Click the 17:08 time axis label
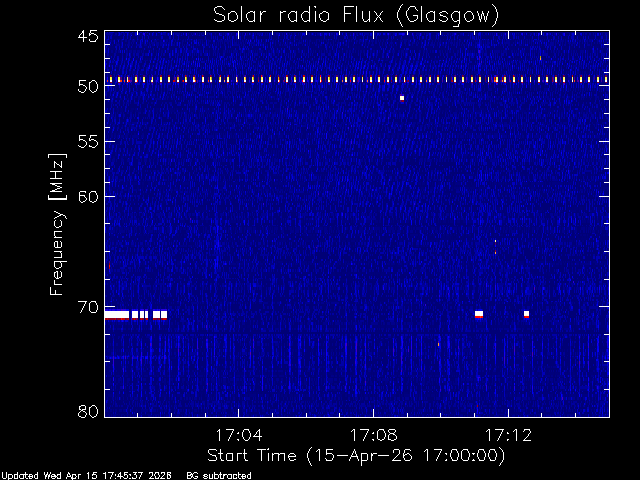The height and width of the screenshot is (480, 640). (373, 435)
